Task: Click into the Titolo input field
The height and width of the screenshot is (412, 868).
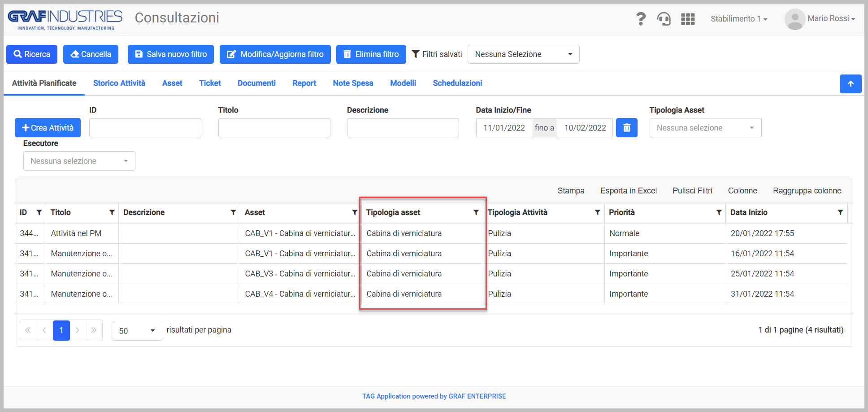Action: pyautogui.click(x=274, y=128)
